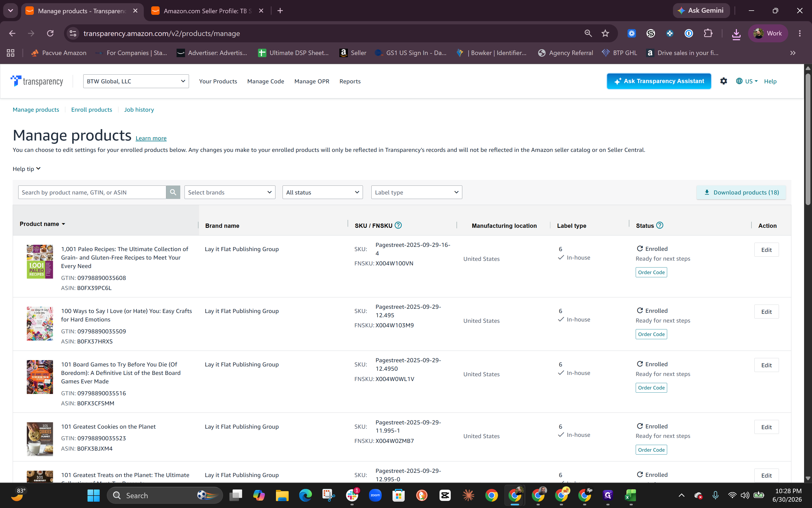Open the Help link in header

coord(771,81)
